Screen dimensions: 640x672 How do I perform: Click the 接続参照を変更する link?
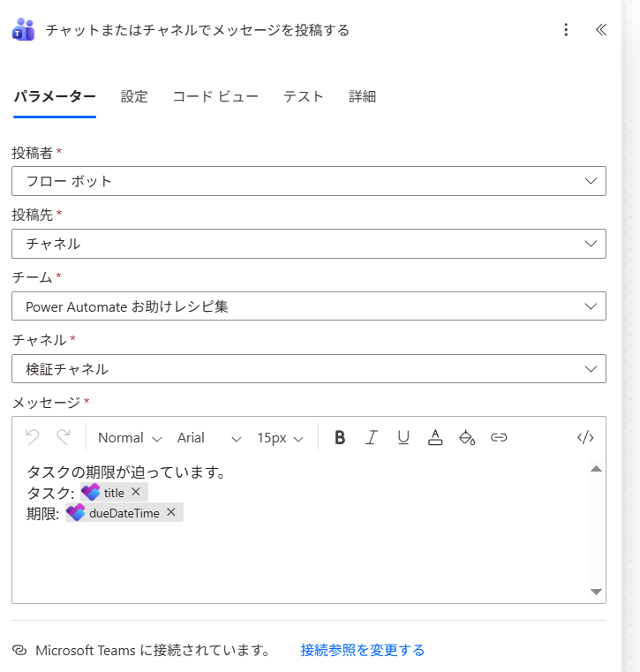pyautogui.click(x=363, y=650)
